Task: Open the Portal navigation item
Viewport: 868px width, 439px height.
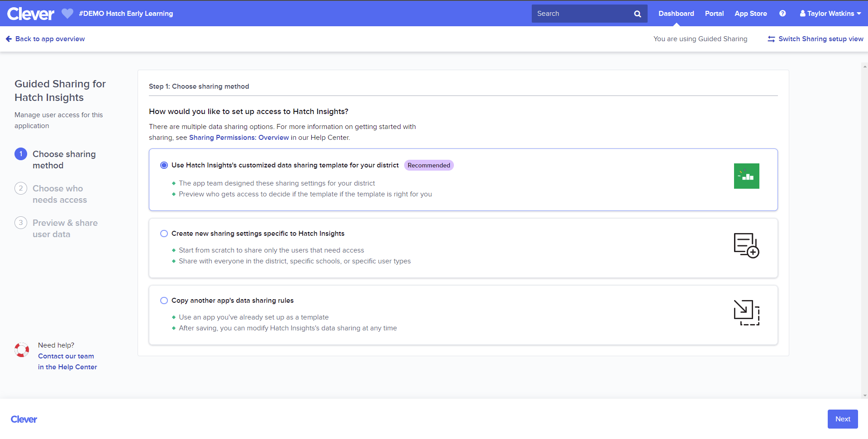Action: tap(714, 14)
